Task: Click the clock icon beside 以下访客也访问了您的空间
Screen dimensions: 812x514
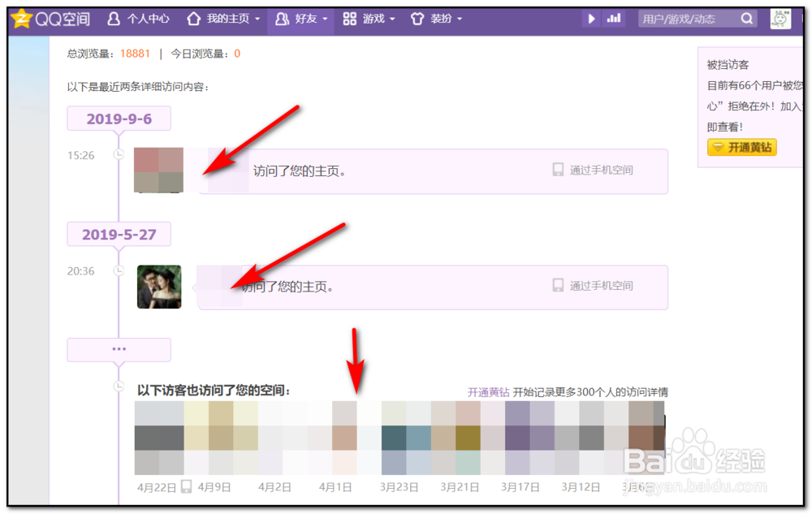Action: 119,387
